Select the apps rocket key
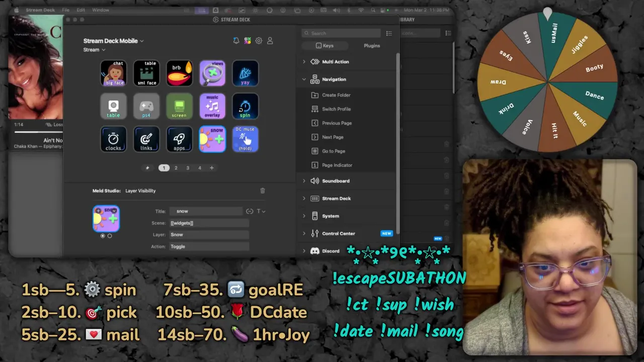 pos(180,139)
